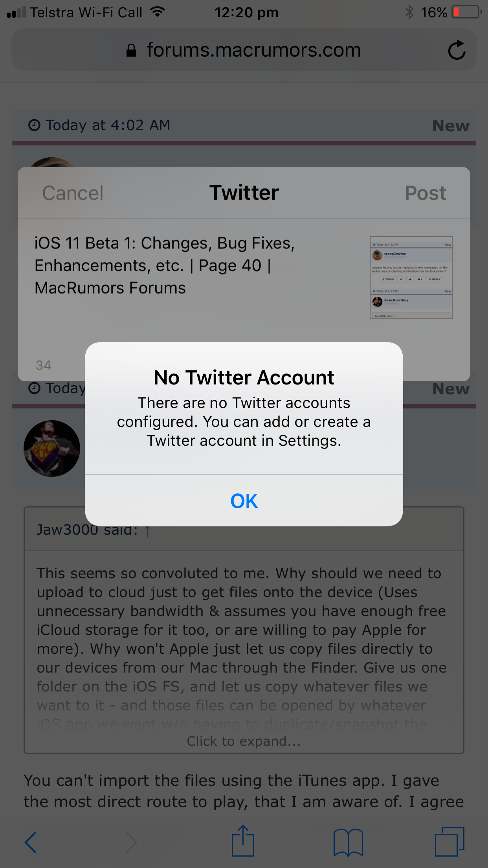Open the Safari bookmarks icon
488x868 pixels.
[x=348, y=842]
